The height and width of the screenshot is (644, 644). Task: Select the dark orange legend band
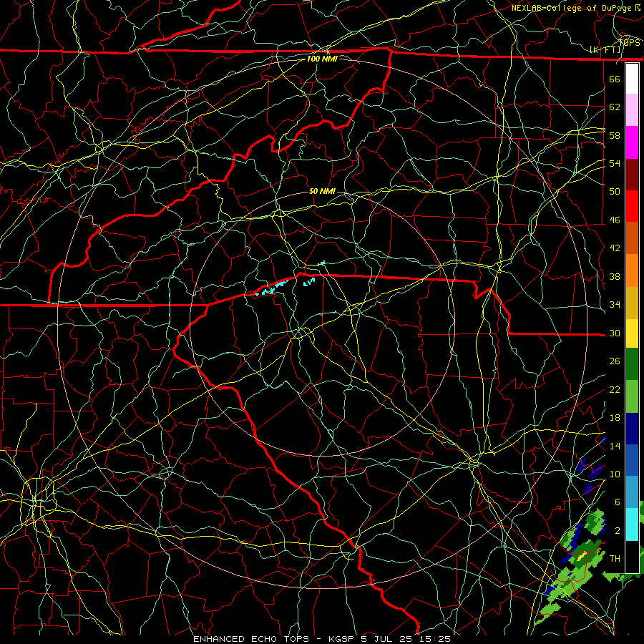[x=632, y=238]
